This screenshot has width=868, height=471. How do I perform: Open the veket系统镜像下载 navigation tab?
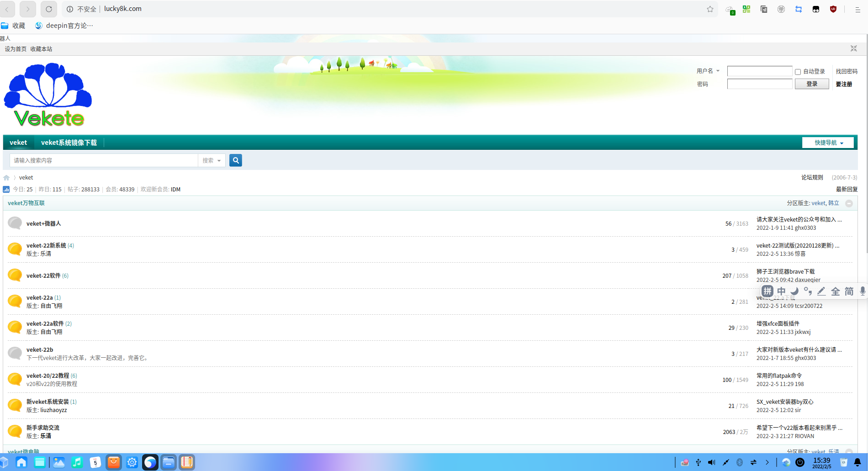69,143
